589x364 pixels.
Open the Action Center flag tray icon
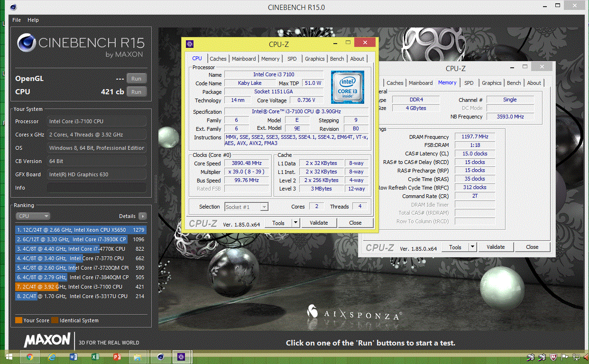pyautogui.click(x=565, y=357)
